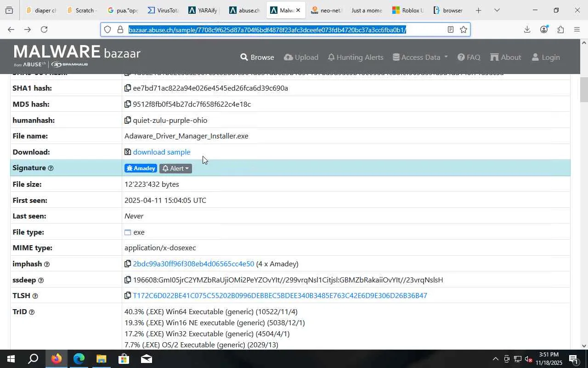Image resolution: width=588 pixels, height=368 pixels.
Task: Open the Browse page
Action: tap(257, 57)
